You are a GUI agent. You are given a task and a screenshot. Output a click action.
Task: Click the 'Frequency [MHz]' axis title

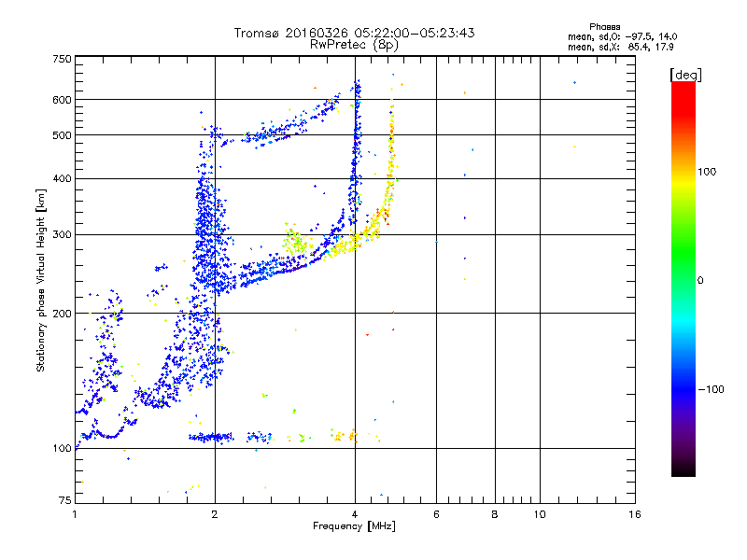(354, 526)
